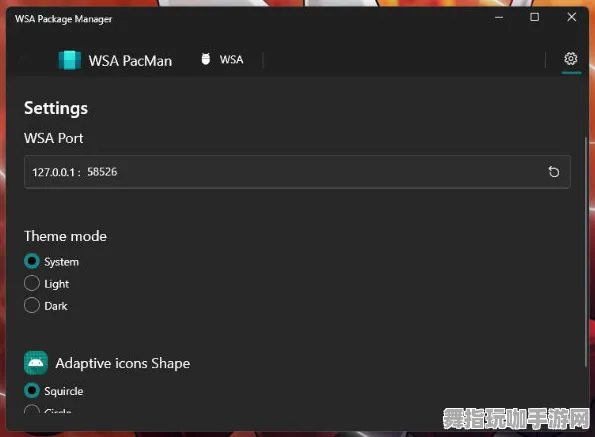Reset WSA port with the restore icon
The width and height of the screenshot is (595, 437).
click(x=554, y=172)
